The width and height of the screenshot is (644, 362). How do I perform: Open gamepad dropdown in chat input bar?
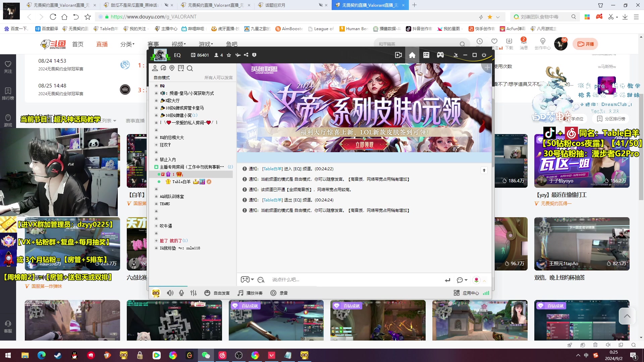pos(248,280)
